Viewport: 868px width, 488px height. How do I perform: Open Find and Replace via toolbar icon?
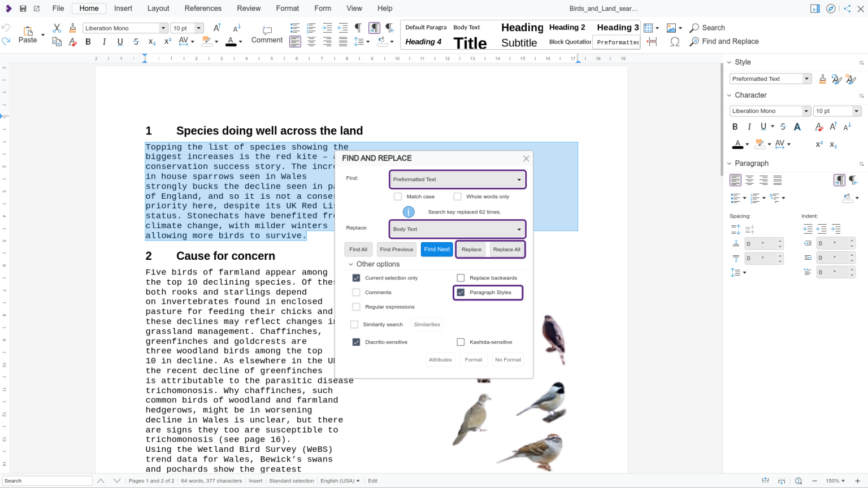(x=693, y=41)
